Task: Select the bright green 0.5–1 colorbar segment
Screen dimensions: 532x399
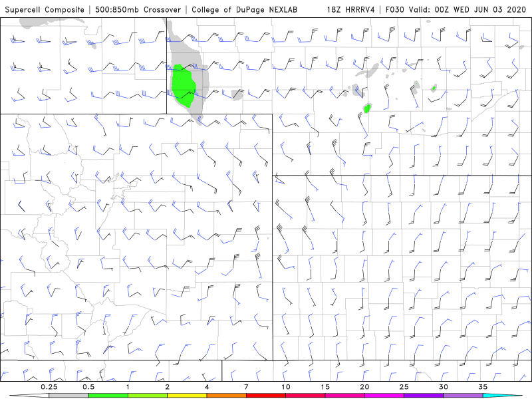Action: click(x=108, y=396)
